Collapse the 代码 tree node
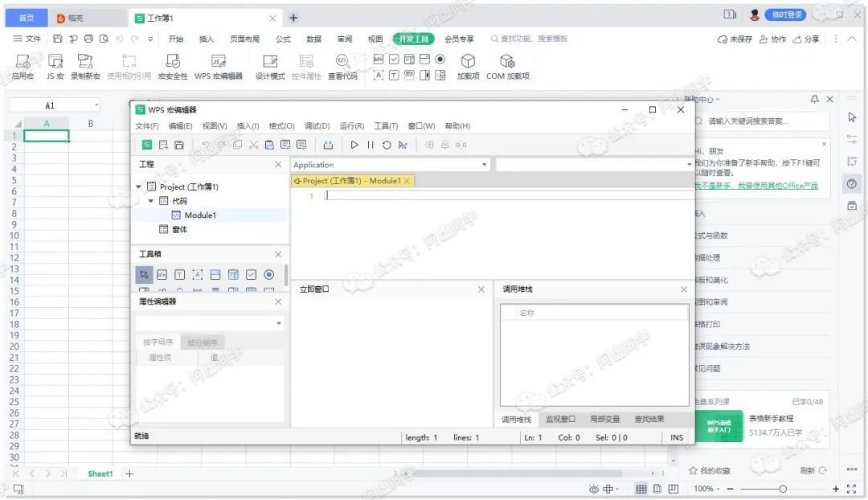The width and height of the screenshot is (868, 500). pos(150,201)
